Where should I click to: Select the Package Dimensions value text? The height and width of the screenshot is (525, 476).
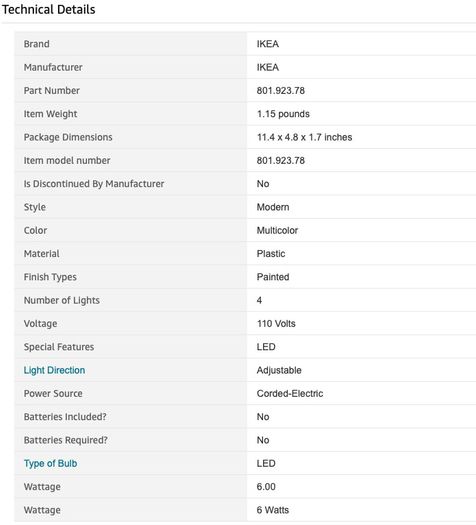pos(304,137)
